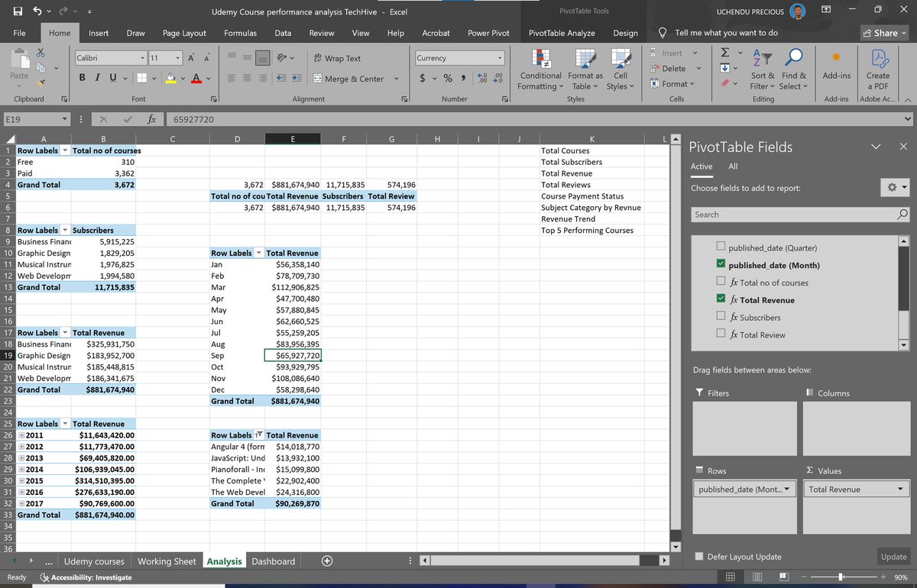
Task: Click Accessibility: Investigate in status bar
Action: (86, 577)
